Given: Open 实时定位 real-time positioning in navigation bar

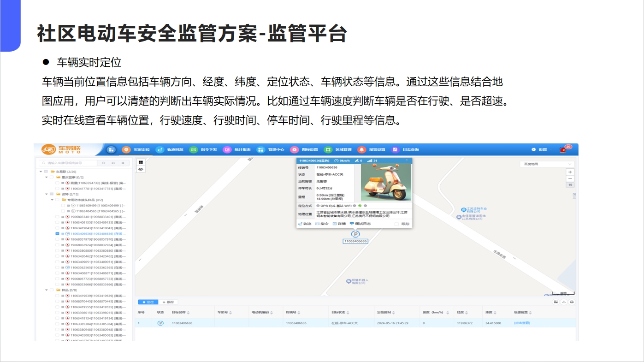Looking at the screenshot, I should coord(136,149).
